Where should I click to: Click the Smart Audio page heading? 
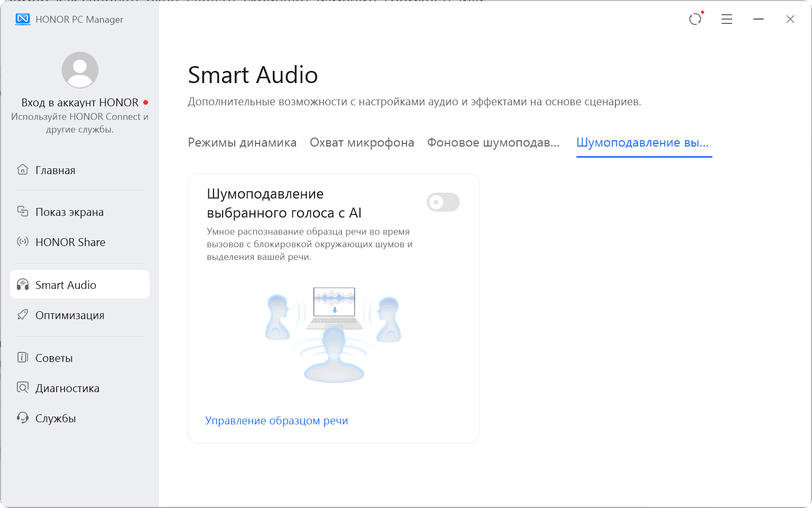253,75
